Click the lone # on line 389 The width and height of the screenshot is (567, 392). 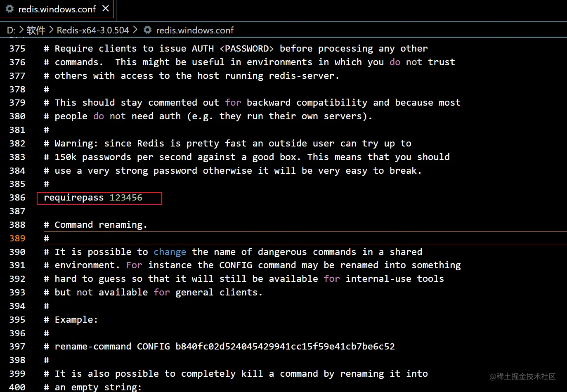click(x=46, y=239)
